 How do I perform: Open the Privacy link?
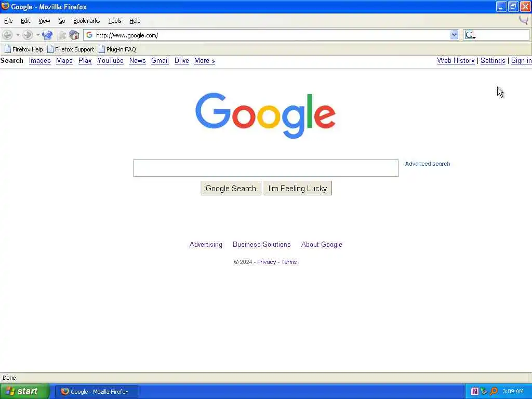267,262
